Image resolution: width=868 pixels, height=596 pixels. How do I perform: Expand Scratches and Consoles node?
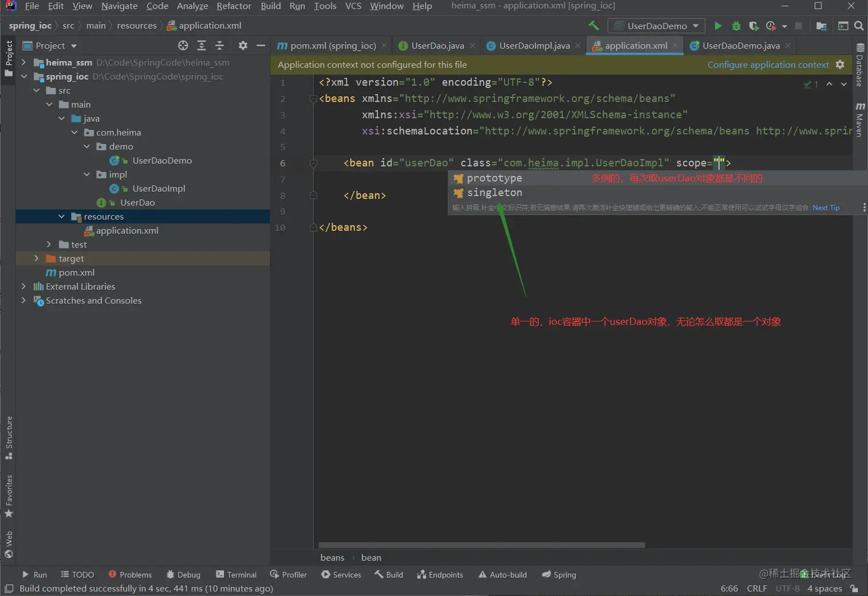point(24,300)
